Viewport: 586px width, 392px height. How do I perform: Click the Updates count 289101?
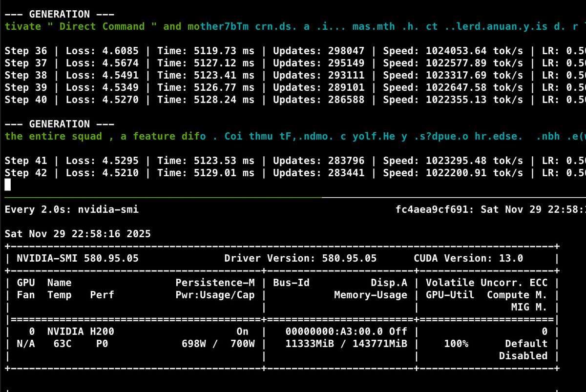[x=346, y=87]
